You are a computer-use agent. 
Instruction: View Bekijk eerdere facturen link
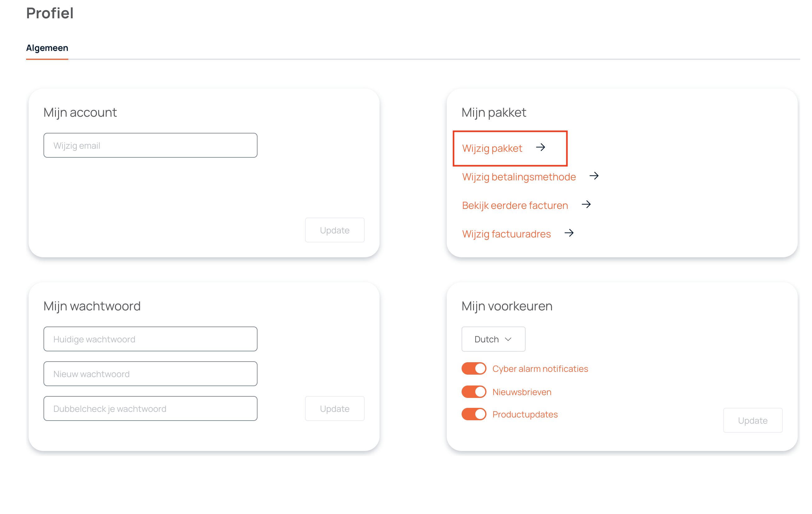515,205
